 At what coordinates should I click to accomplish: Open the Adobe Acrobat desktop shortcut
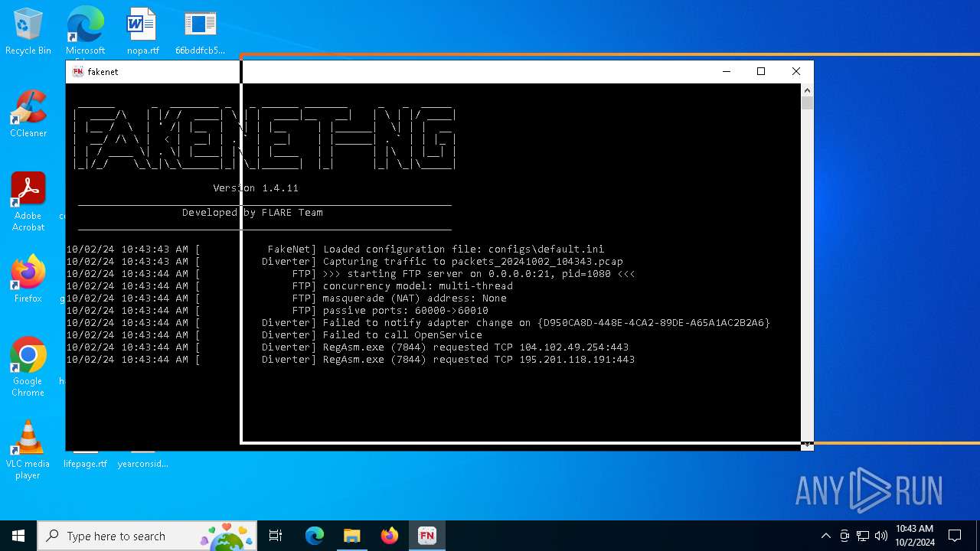28,202
